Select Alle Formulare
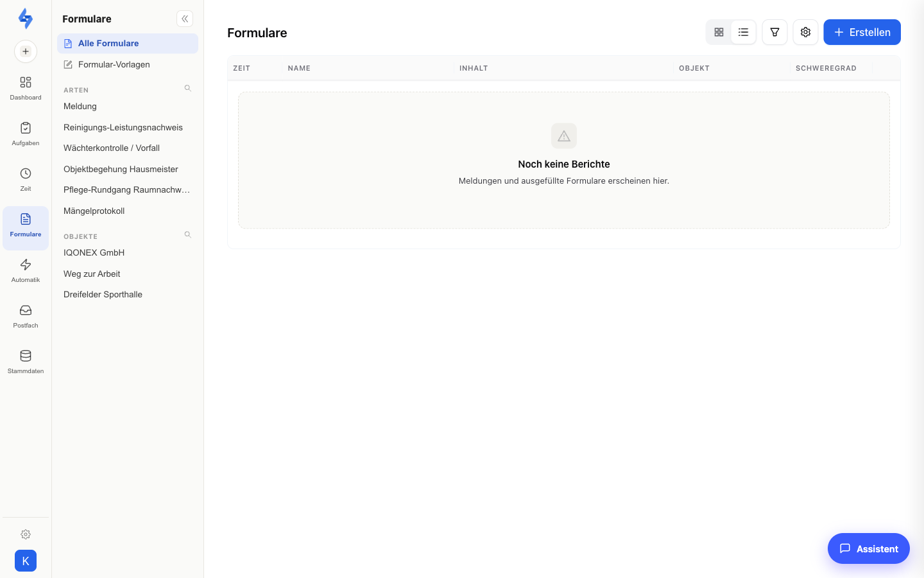 (x=128, y=44)
